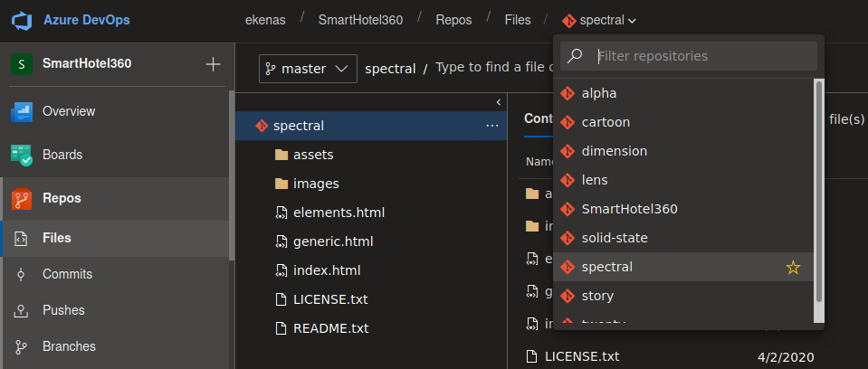Switch to the Contents tab

pos(538,119)
